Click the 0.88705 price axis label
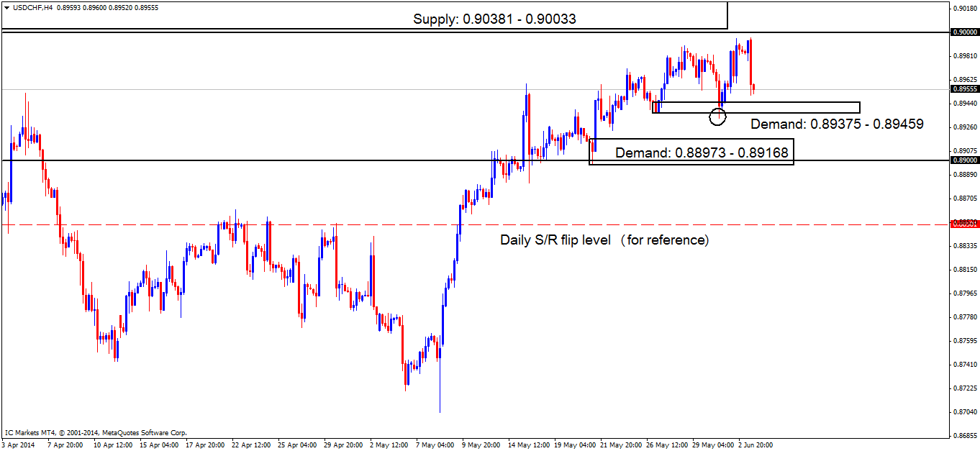This screenshot has height=451, width=980. click(966, 198)
